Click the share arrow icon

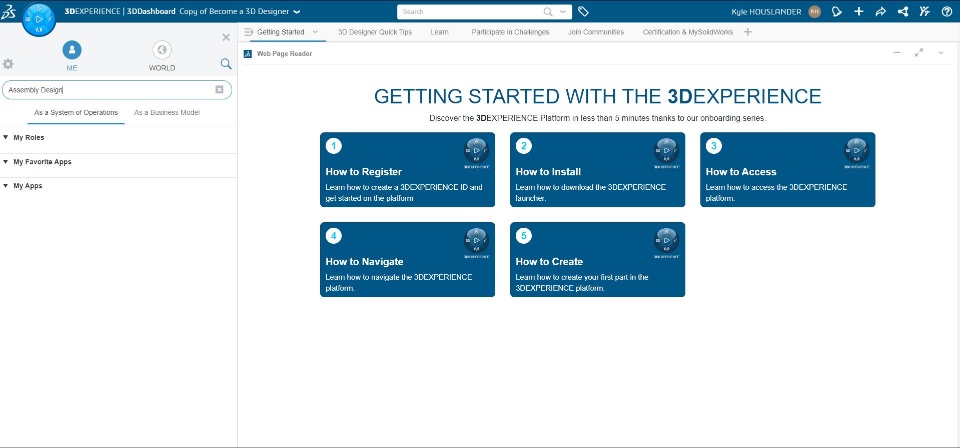880,12
